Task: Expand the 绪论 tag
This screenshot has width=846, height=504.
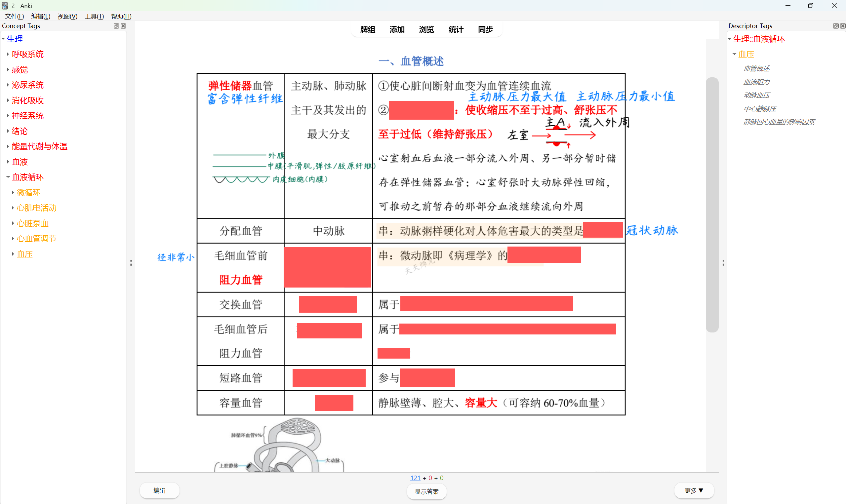Action: (8, 131)
